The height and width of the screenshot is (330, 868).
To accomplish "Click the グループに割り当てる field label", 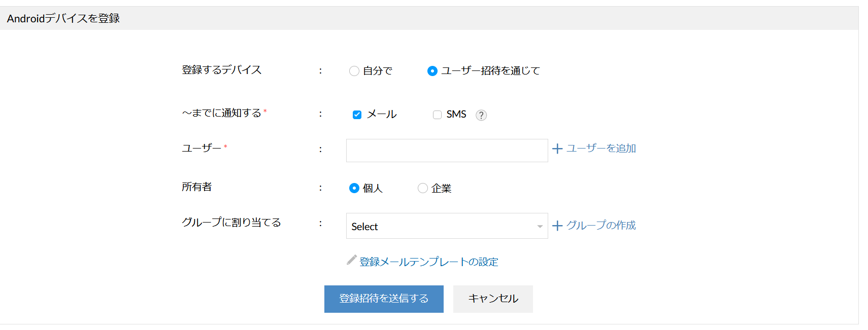I will pyautogui.click(x=231, y=223).
